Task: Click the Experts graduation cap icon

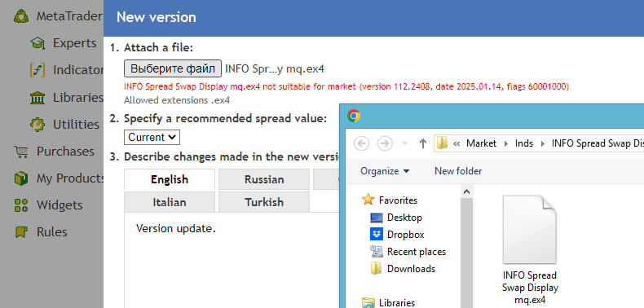Action: (x=37, y=43)
